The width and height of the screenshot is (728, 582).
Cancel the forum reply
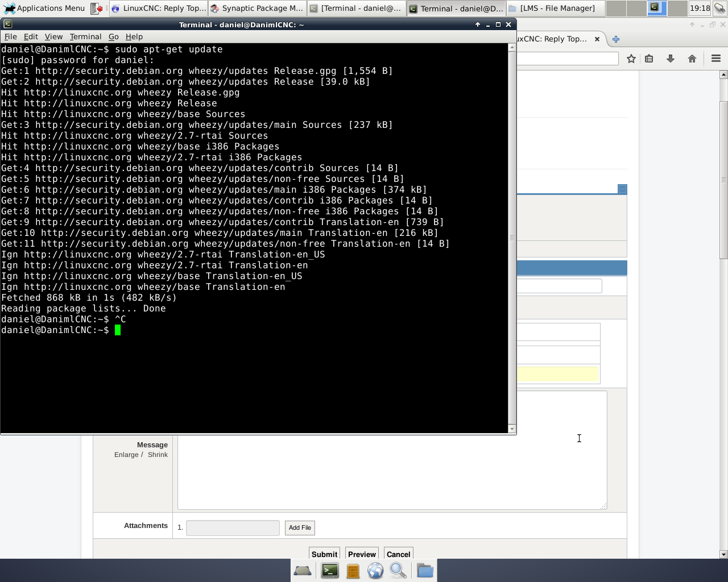(x=398, y=554)
